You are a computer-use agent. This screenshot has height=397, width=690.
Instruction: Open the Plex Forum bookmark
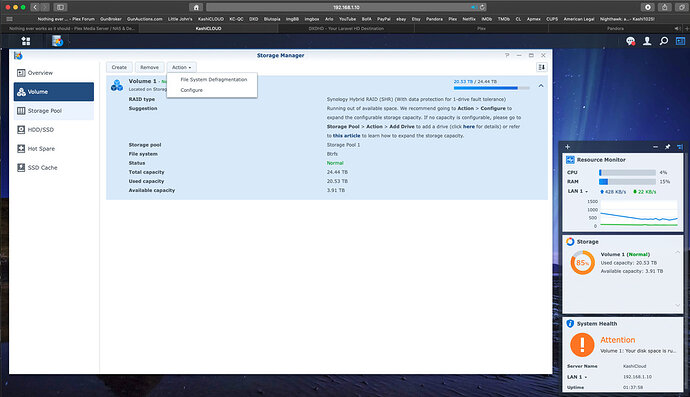click(66, 19)
